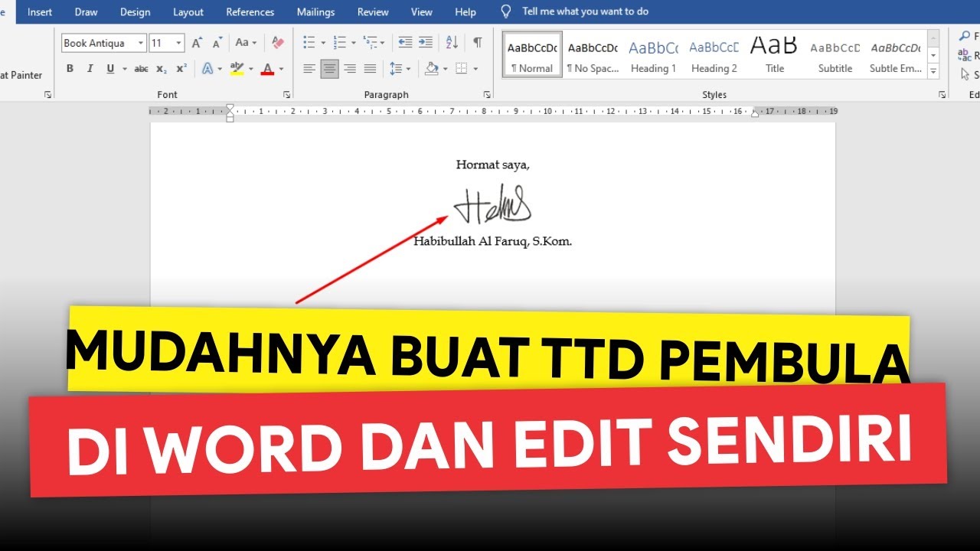Toggle Italic formatting
980x551 pixels.
pos(90,69)
